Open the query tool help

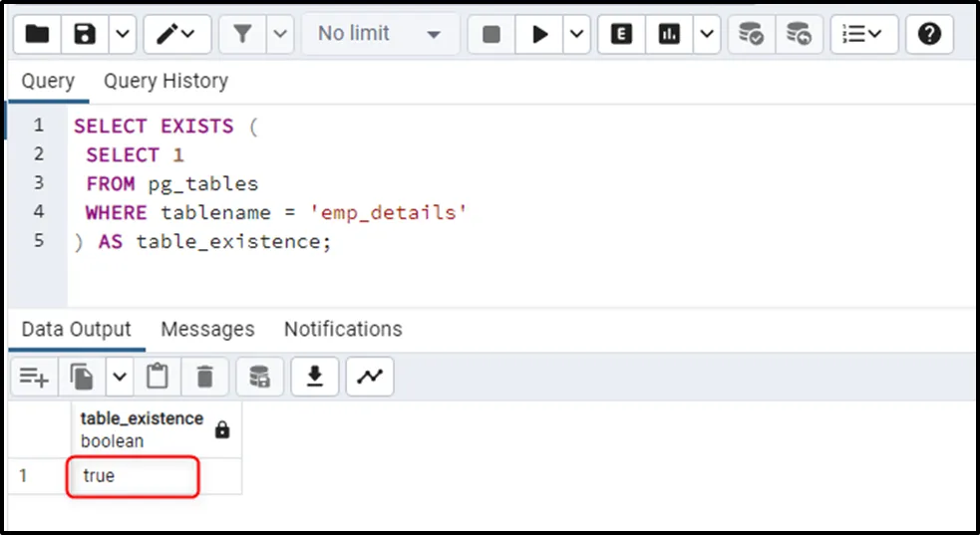pyautogui.click(x=929, y=34)
